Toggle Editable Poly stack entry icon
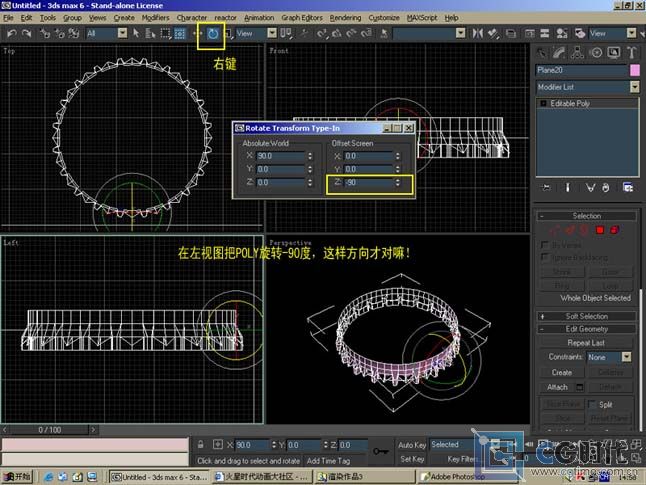 click(543, 103)
